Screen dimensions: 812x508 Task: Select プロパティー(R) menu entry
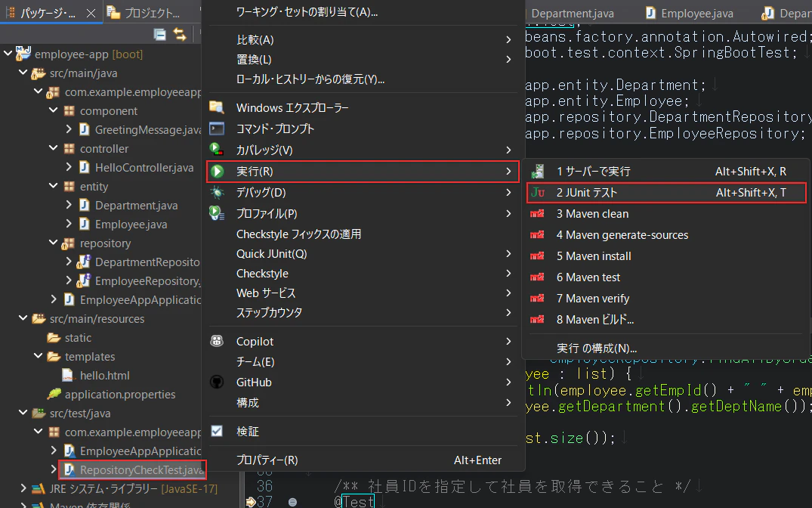363,460
